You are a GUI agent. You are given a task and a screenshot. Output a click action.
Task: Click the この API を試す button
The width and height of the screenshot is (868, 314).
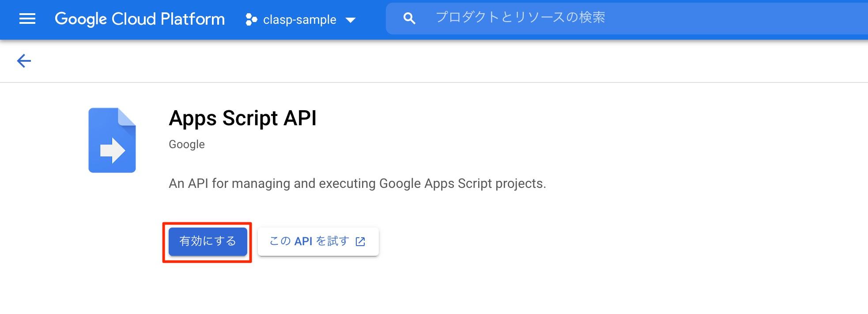318,241
